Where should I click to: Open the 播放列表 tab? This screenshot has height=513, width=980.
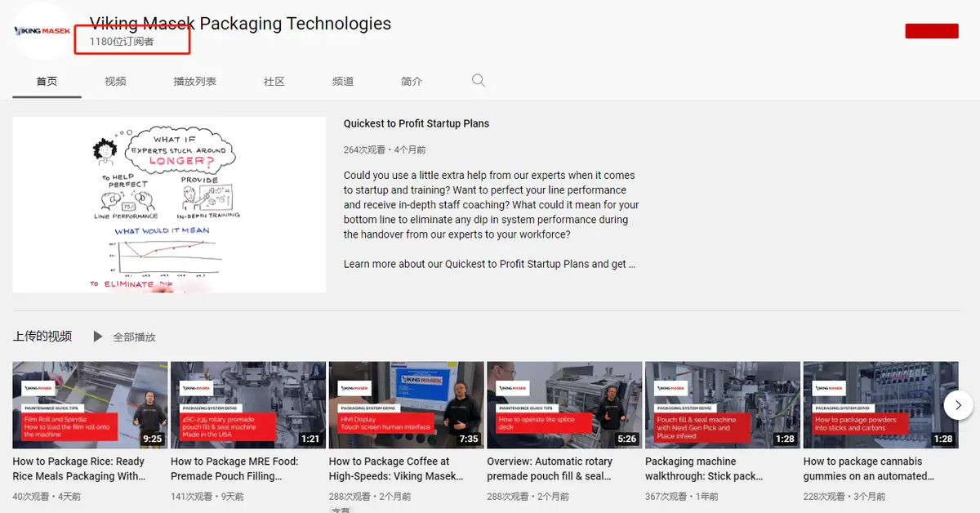(x=194, y=82)
